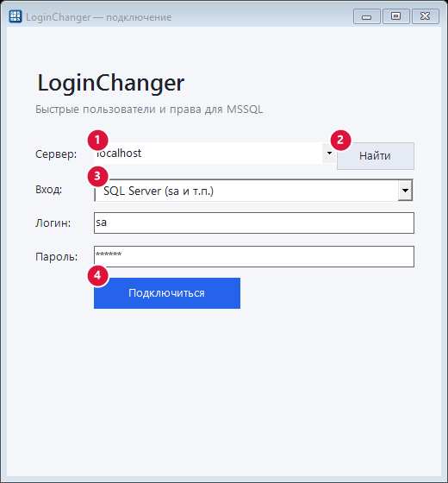Expand the Вход authentication dropdown arrow
This screenshot has width=448, height=483.
coord(405,191)
